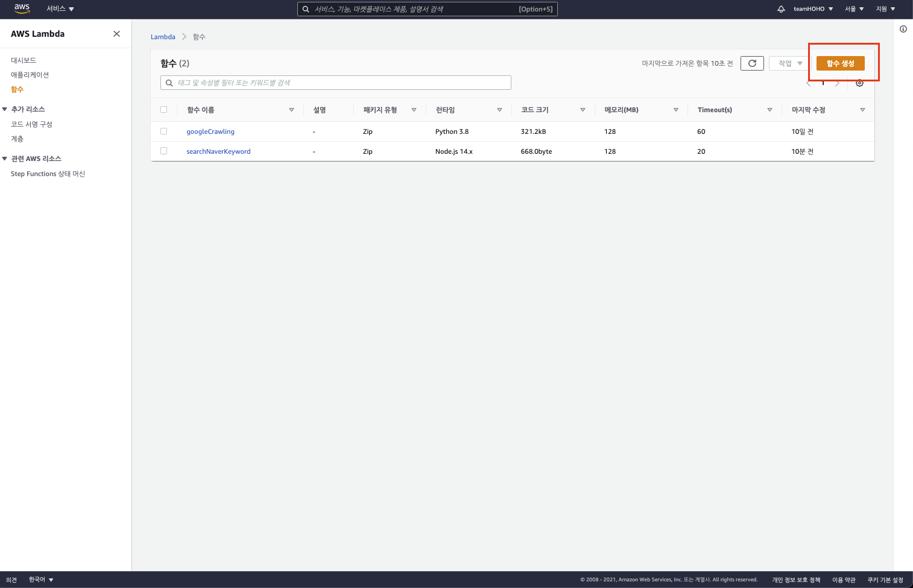Check the googleCrawling row checkbox
The height and width of the screenshot is (588, 913).
163,131
